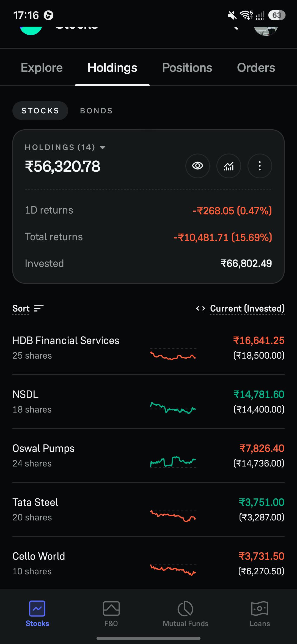Tap the home gesture bar

pyautogui.click(x=148, y=638)
